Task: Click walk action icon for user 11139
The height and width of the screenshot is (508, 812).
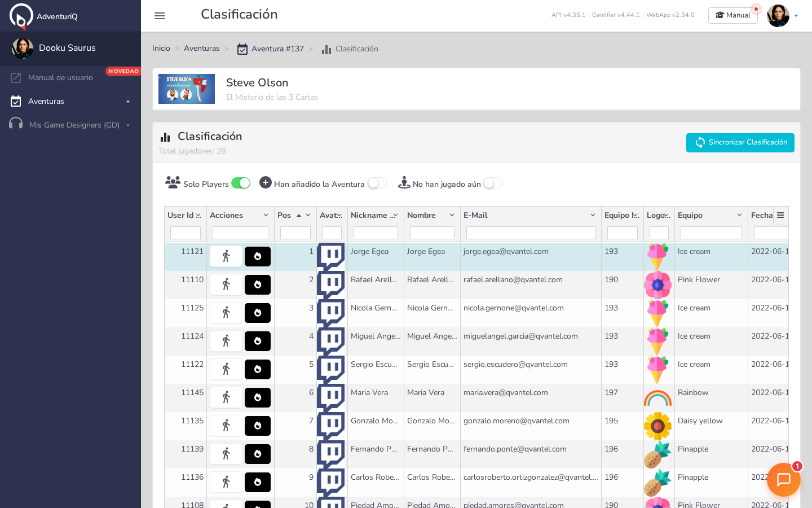Action: point(226,454)
